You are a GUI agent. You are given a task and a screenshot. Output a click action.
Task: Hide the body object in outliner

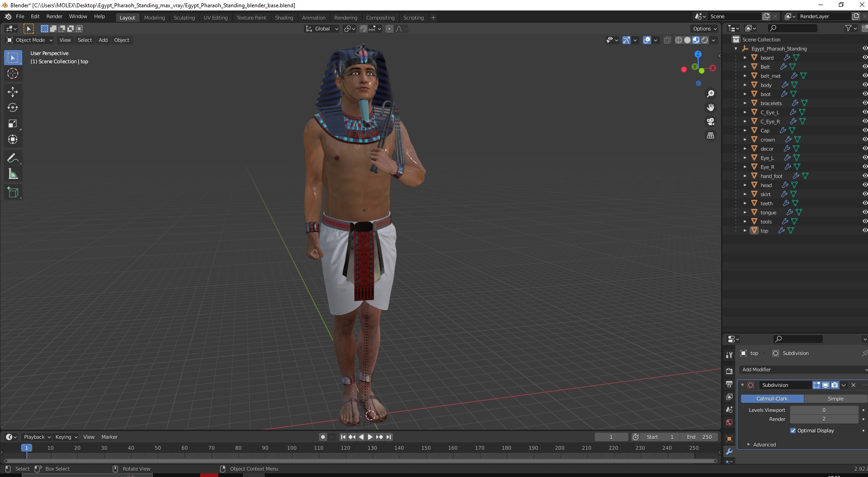865,85
